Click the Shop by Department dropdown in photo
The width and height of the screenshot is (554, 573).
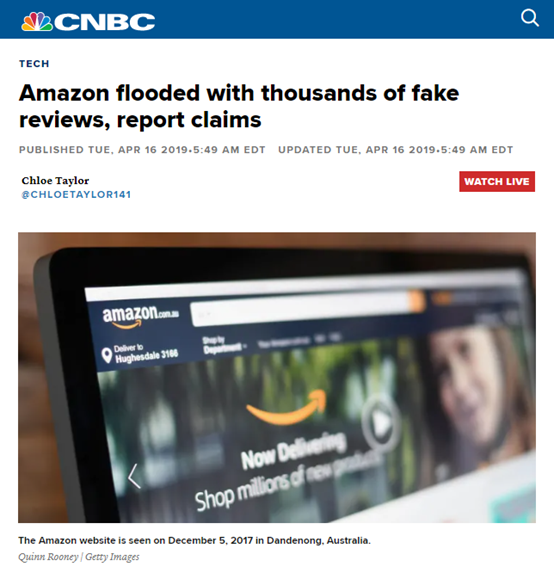tap(224, 345)
